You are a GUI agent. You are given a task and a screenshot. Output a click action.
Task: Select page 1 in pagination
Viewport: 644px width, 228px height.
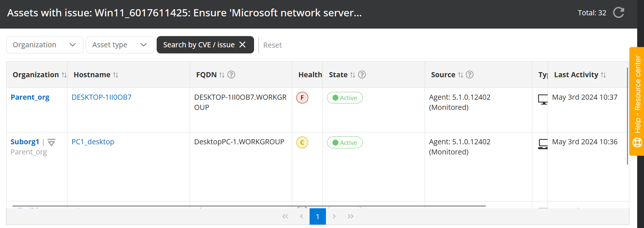317,216
